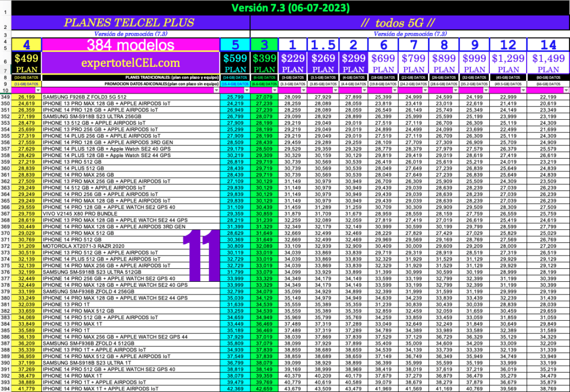Show filter options for the $999 plan column
Image resolution: width=570 pixels, height=392 pixels.
(486, 90)
